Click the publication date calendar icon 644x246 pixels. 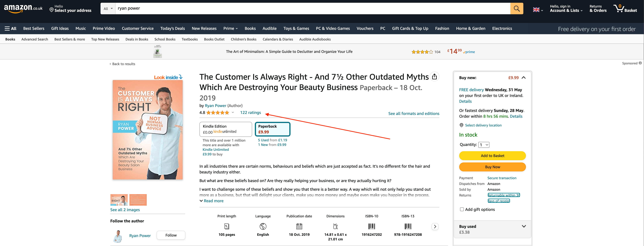pos(299,226)
